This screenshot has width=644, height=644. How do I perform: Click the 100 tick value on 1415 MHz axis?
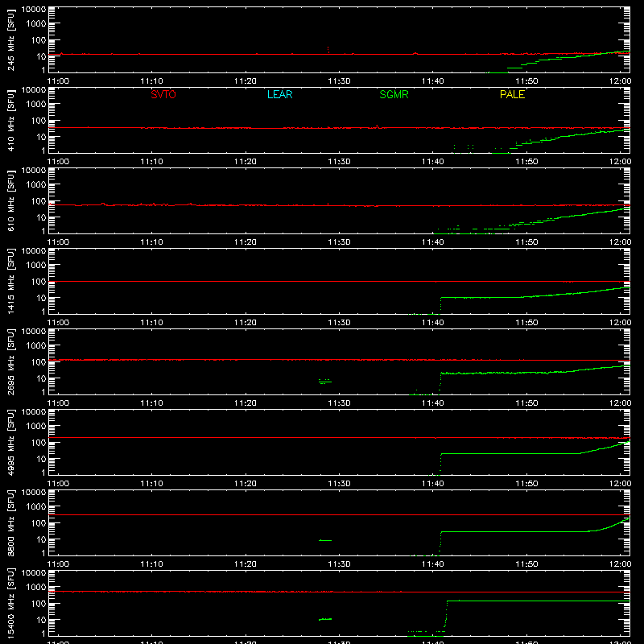(x=39, y=282)
